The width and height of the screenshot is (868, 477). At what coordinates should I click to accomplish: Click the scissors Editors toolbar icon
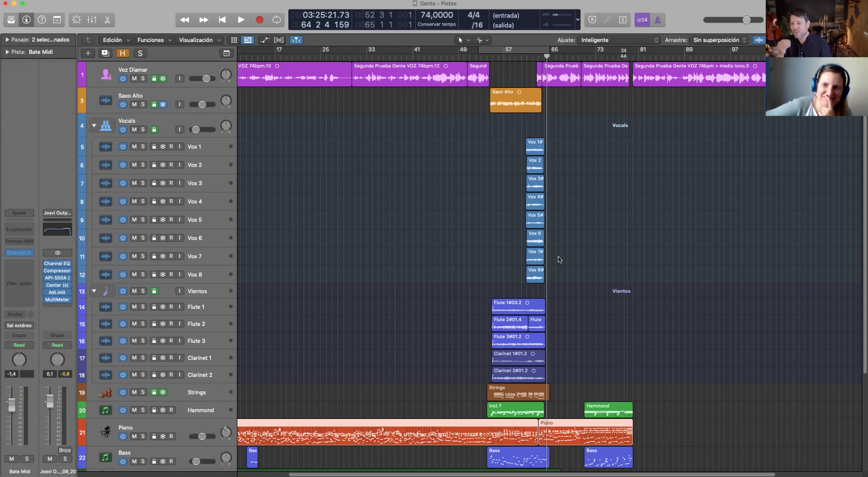click(x=108, y=20)
